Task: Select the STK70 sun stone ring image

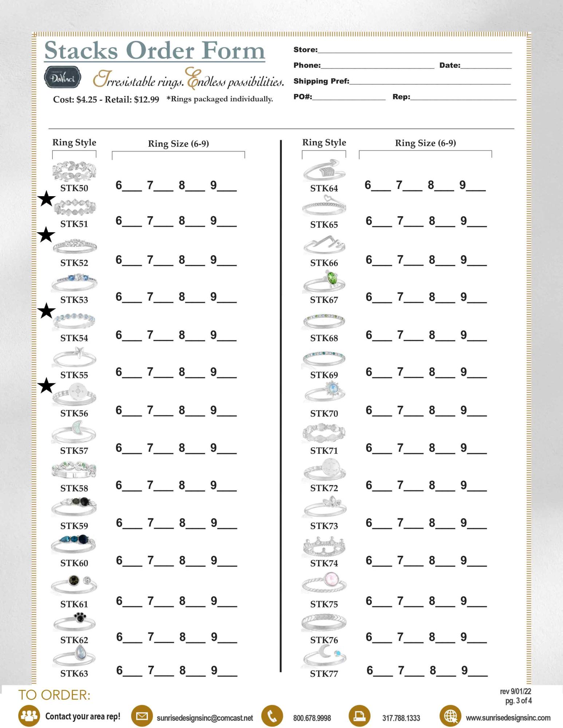Action: (x=325, y=392)
